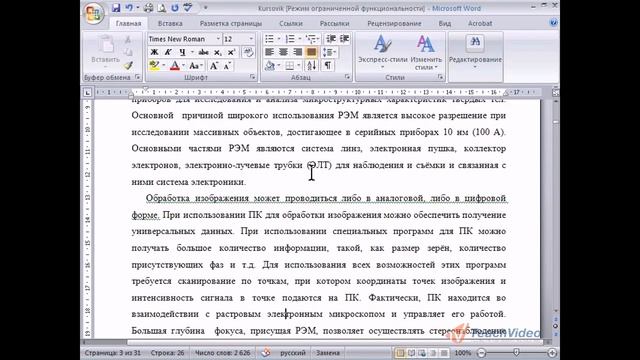
Task: Open print preview from quick access toolbar
Action: point(162,8)
